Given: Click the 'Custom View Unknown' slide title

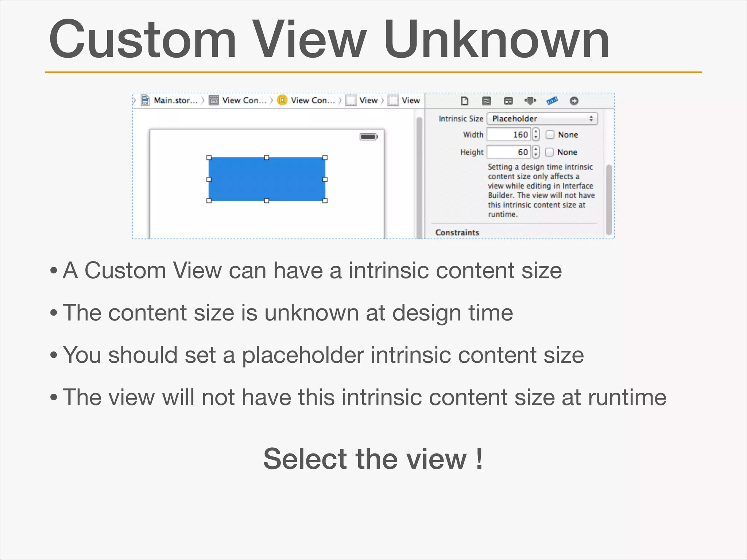Looking at the screenshot, I should coord(329,39).
